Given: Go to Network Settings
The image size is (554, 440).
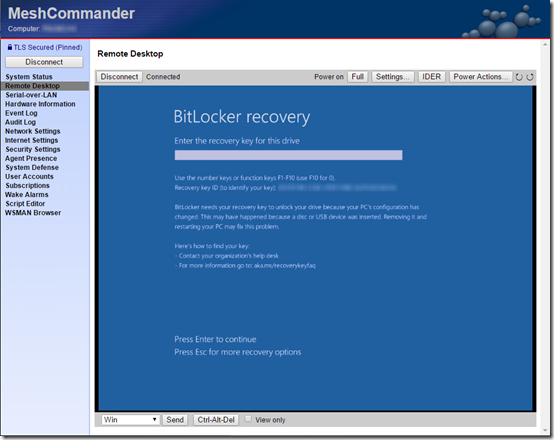Looking at the screenshot, I should click(x=33, y=131).
